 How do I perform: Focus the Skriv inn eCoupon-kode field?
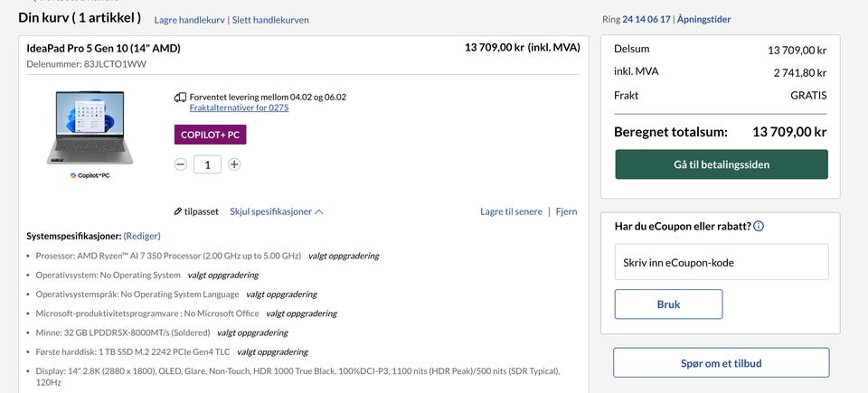tap(722, 263)
